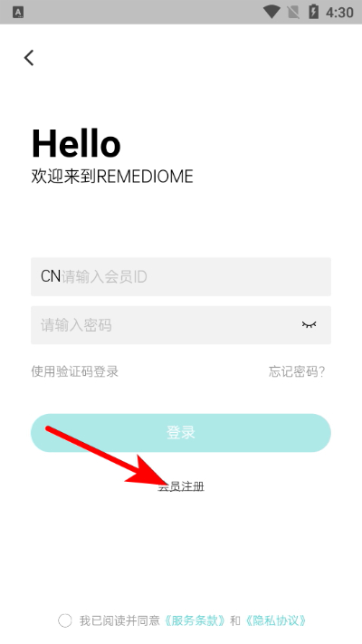Show password using the closed-eye icon
Viewport: 362px width, 644px height.
pos(309,325)
